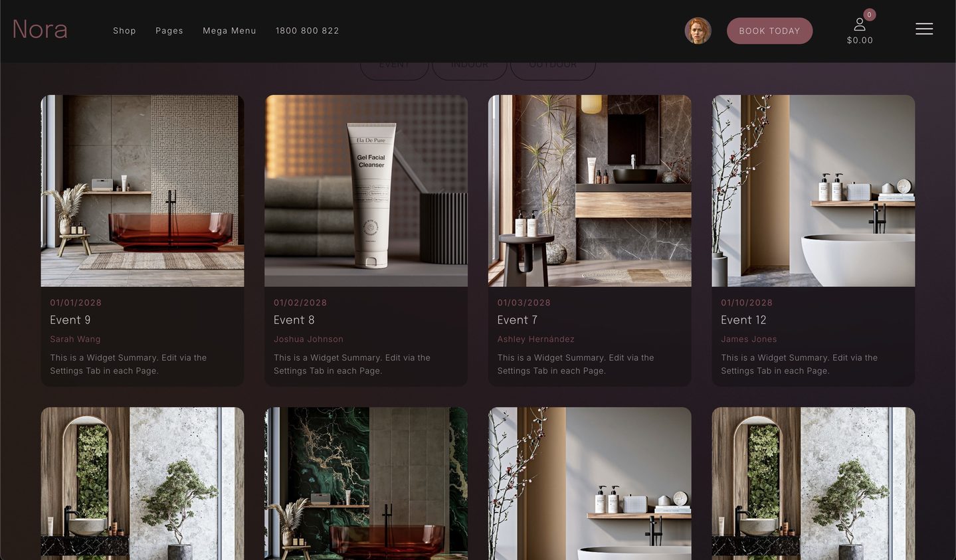Click the Nora logo
The image size is (956, 560).
click(40, 30)
